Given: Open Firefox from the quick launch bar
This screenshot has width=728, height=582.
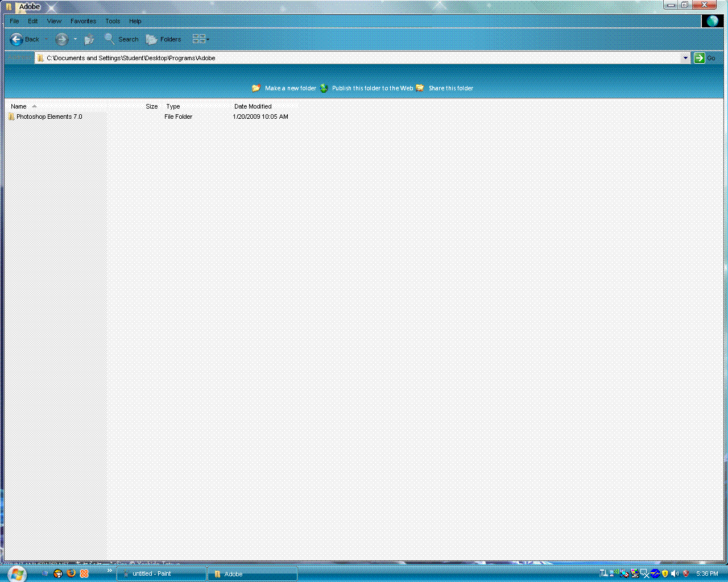Looking at the screenshot, I should tap(71, 573).
